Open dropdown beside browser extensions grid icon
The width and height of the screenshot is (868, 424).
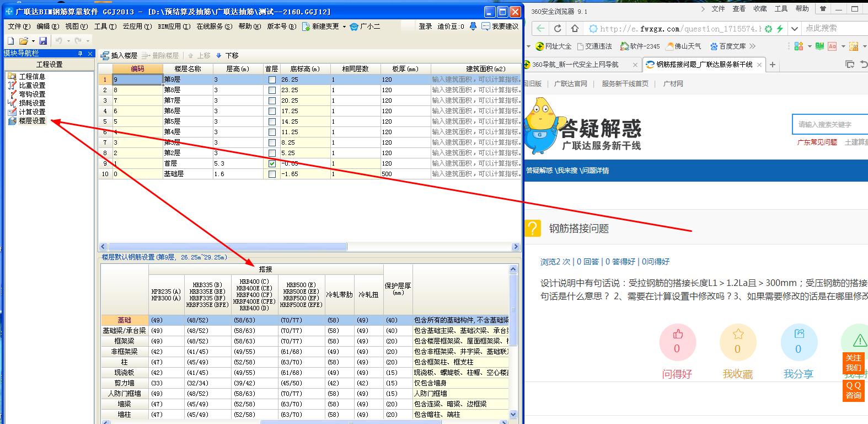pyautogui.click(x=810, y=46)
